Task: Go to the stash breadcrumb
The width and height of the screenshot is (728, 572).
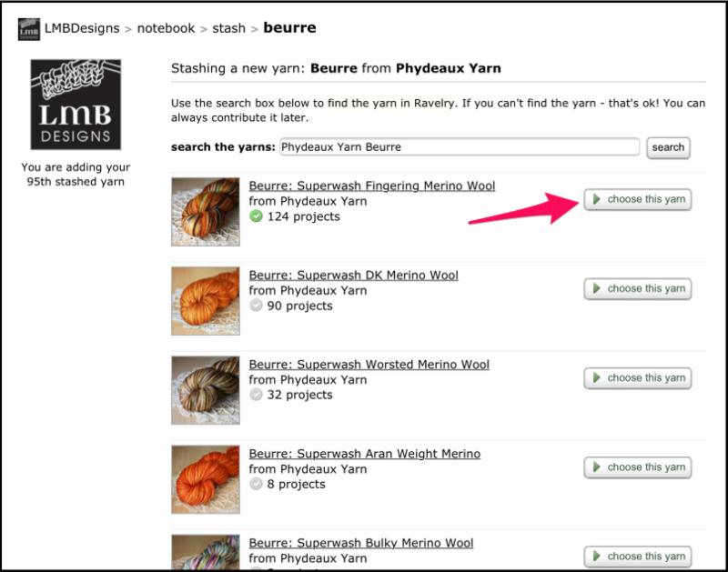Action: (x=228, y=28)
